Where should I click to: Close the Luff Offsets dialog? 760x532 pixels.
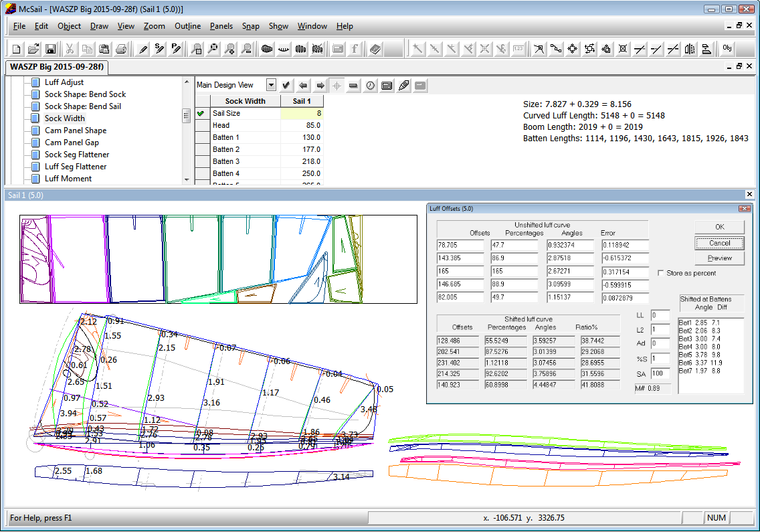pos(744,209)
